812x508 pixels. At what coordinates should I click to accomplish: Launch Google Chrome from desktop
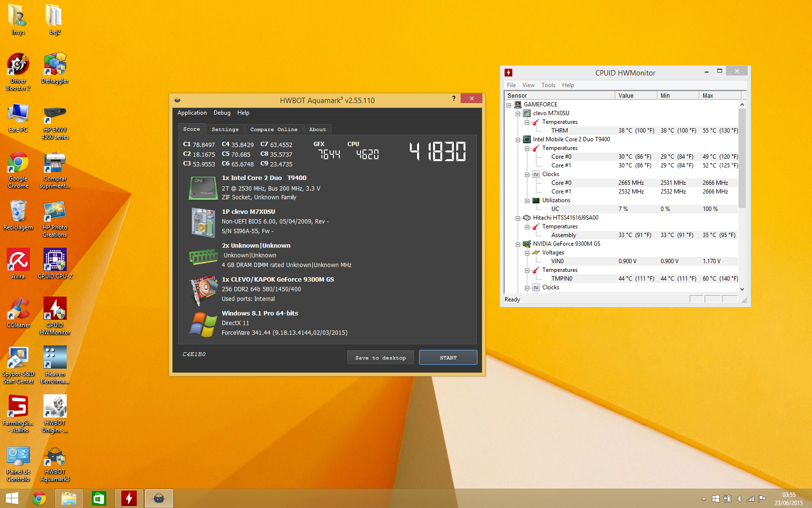click(18, 170)
